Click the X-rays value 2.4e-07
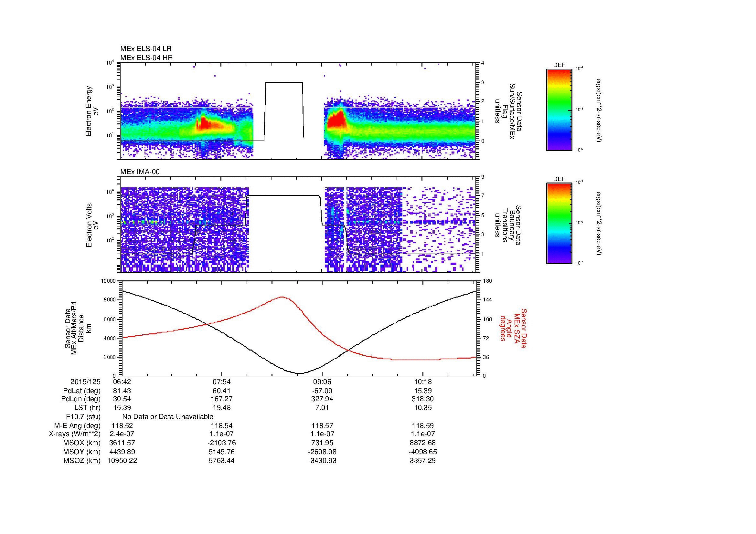The height and width of the screenshot is (534, 756). click(122, 434)
